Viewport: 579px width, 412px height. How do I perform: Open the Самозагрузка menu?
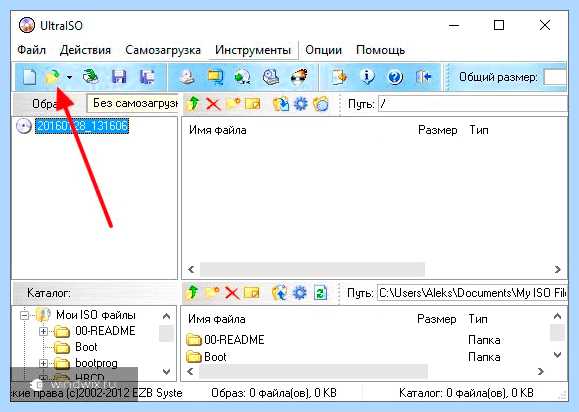coord(163,50)
